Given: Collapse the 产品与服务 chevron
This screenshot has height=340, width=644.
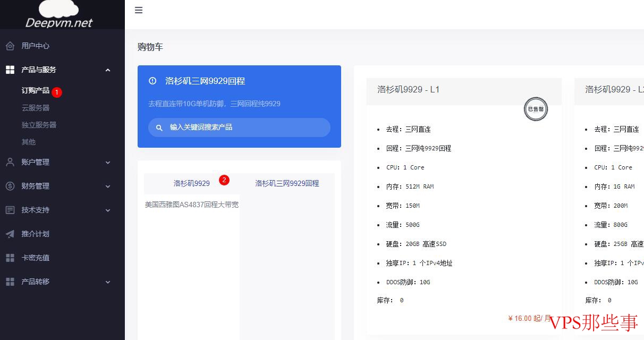Looking at the screenshot, I should tap(108, 70).
